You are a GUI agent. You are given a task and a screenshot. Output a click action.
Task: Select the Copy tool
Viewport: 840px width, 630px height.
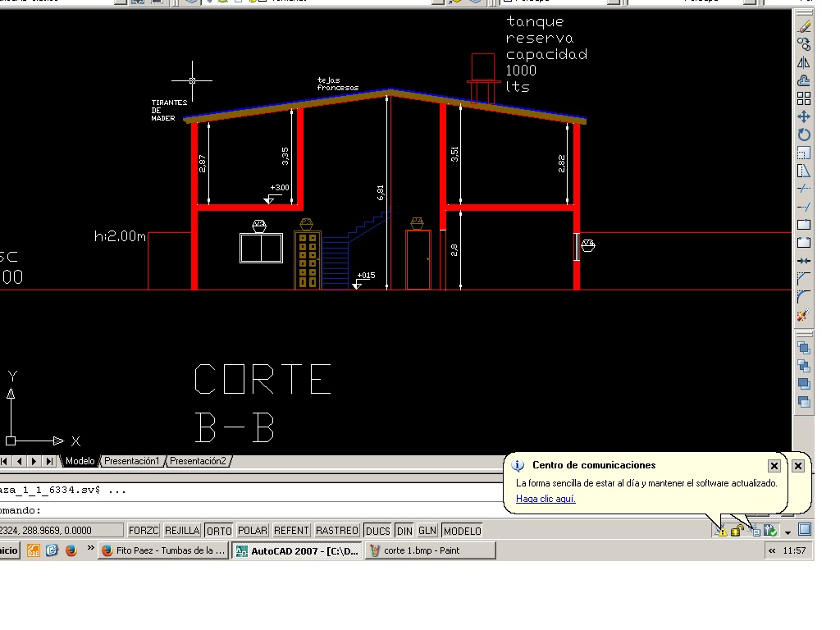[804, 43]
